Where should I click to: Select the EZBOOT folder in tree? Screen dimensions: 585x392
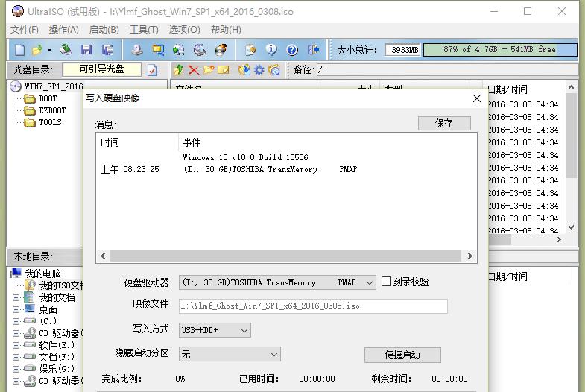(52, 111)
